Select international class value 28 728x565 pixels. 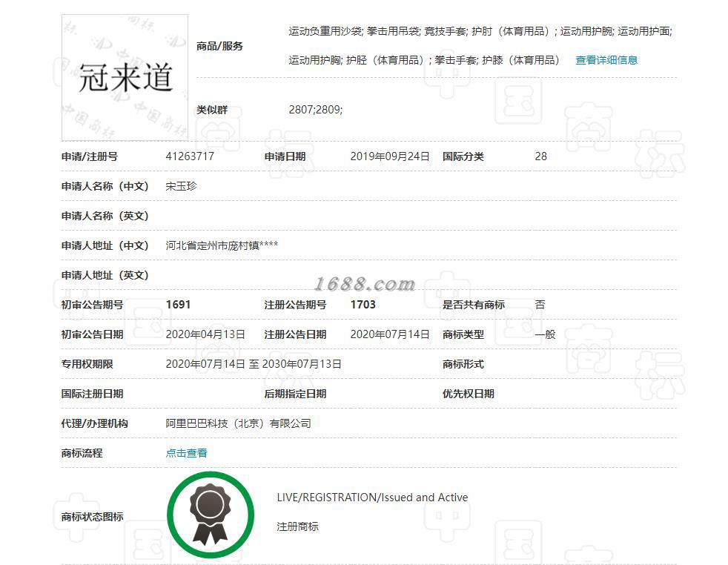coord(541,156)
